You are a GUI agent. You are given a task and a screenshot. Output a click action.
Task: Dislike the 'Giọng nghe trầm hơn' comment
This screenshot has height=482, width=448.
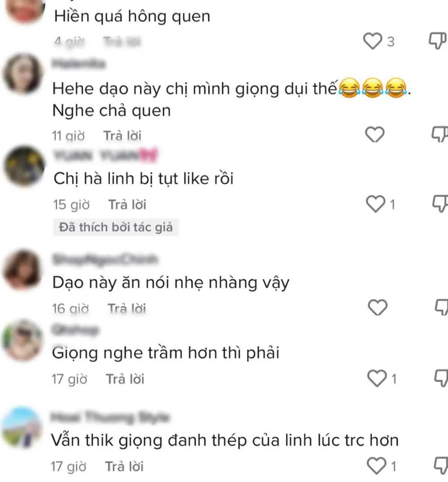point(442,379)
